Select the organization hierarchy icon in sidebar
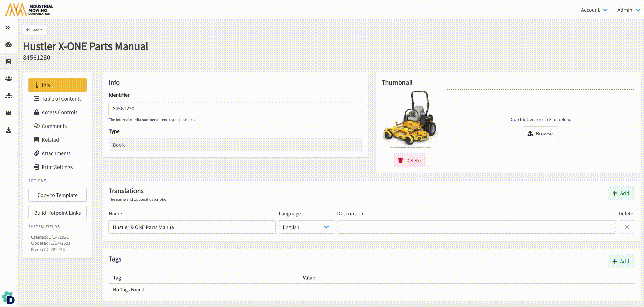644x307 pixels. pos(9,96)
